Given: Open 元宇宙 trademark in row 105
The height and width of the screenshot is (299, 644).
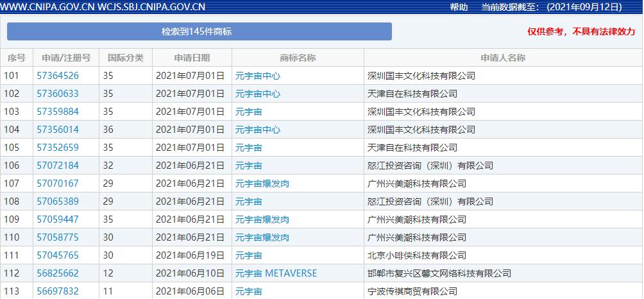Looking at the screenshot, I should pos(248,148).
